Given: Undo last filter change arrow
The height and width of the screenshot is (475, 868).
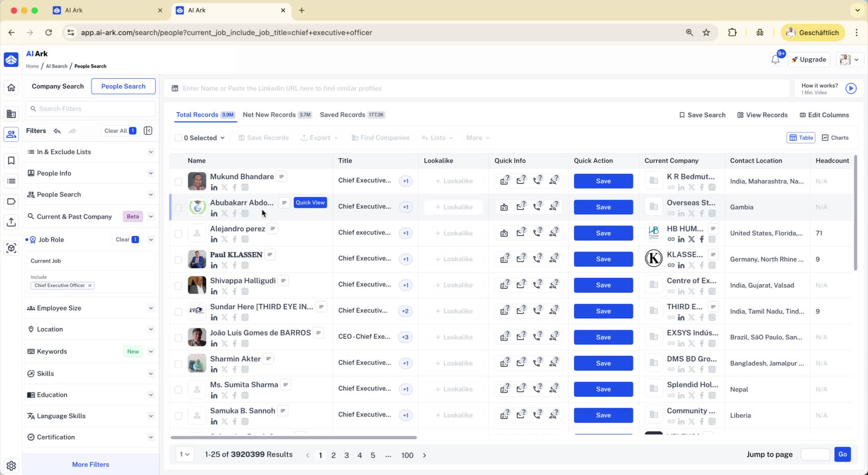Looking at the screenshot, I should click(57, 131).
